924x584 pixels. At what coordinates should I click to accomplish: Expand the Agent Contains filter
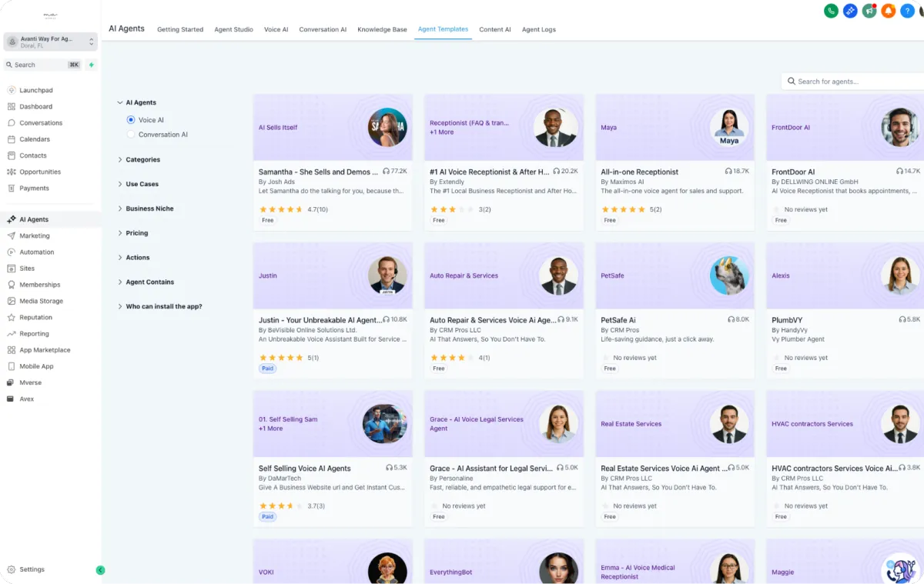coord(120,282)
